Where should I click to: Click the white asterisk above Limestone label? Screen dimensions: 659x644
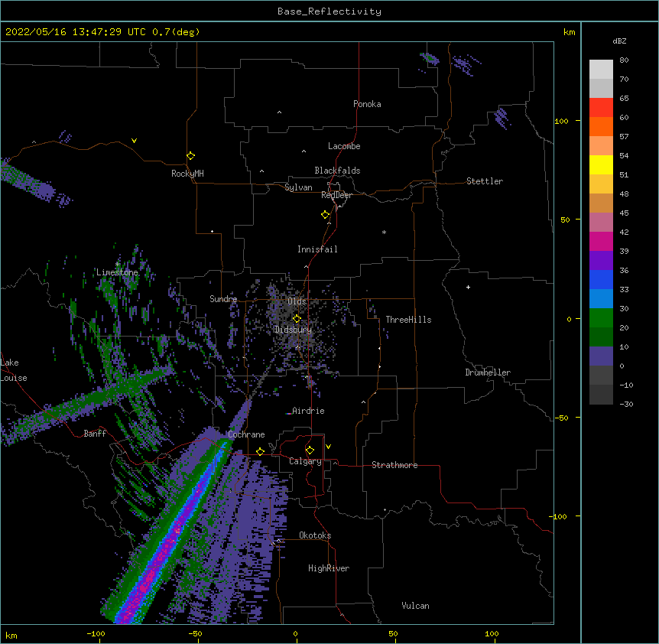(117, 265)
